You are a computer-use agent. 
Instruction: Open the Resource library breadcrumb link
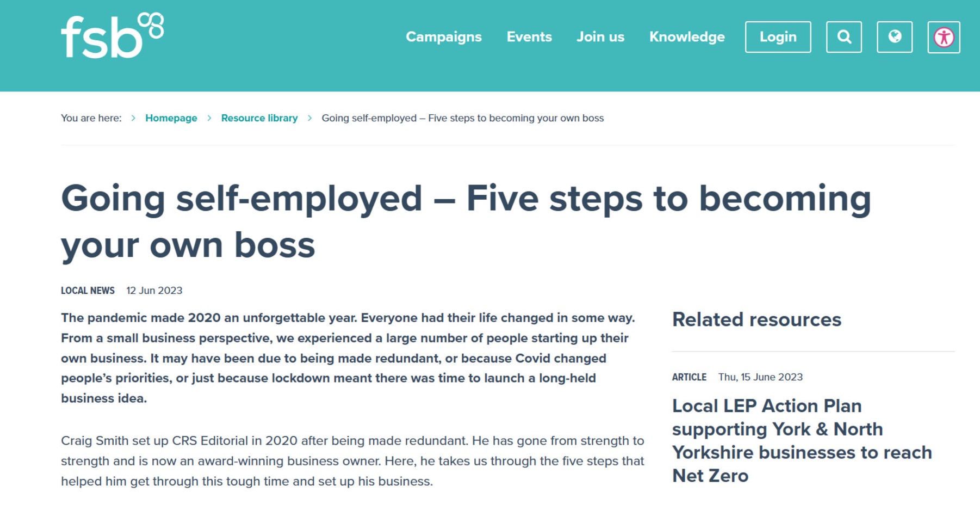(259, 118)
